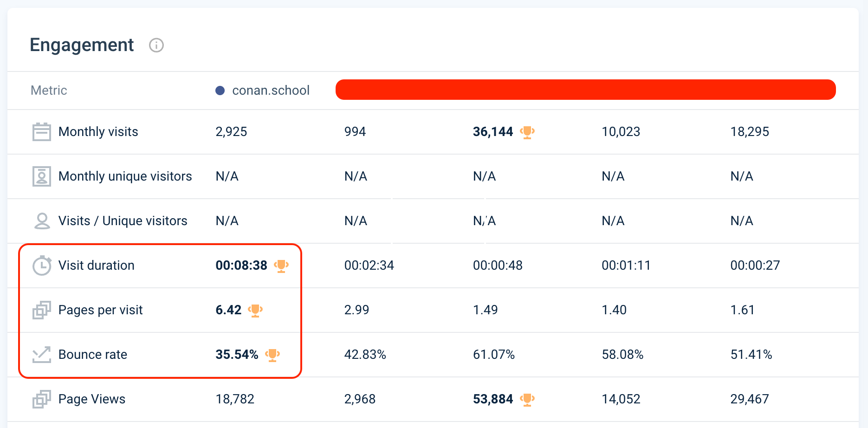Select the 00:00:48 visit duration value

coord(498,266)
